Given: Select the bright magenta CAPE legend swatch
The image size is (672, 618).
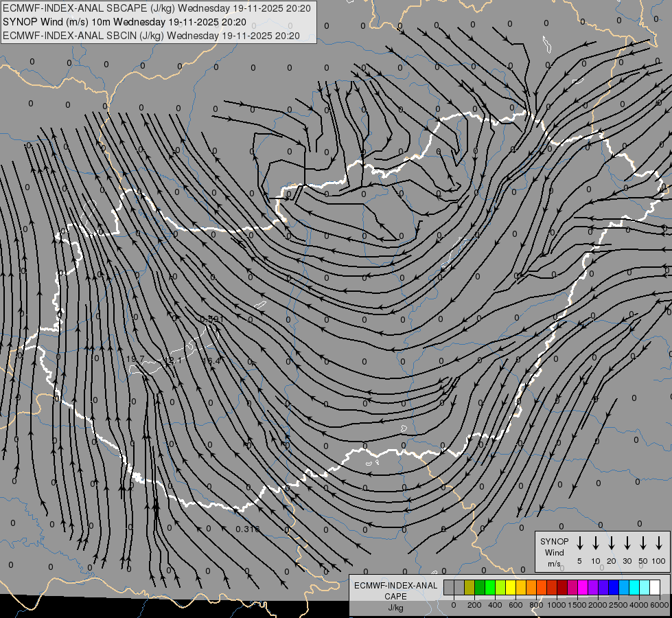Looking at the screenshot, I should pyautogui.click(x=583, y=587).
